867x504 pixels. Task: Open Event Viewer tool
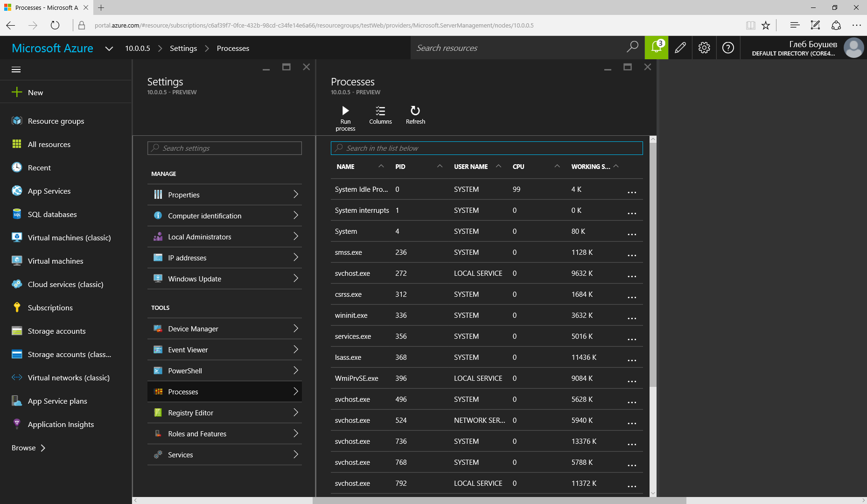coord(224,350)
